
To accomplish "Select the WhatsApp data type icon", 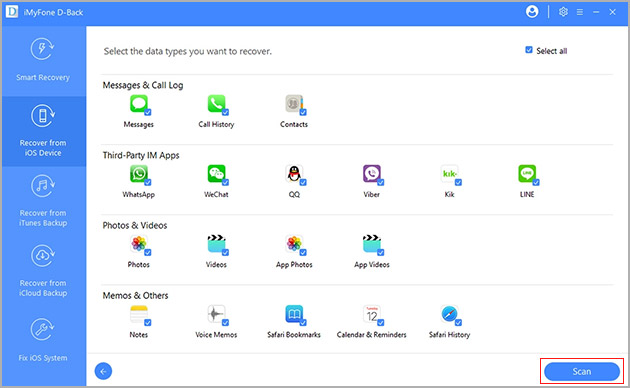I will pos(139,174).
